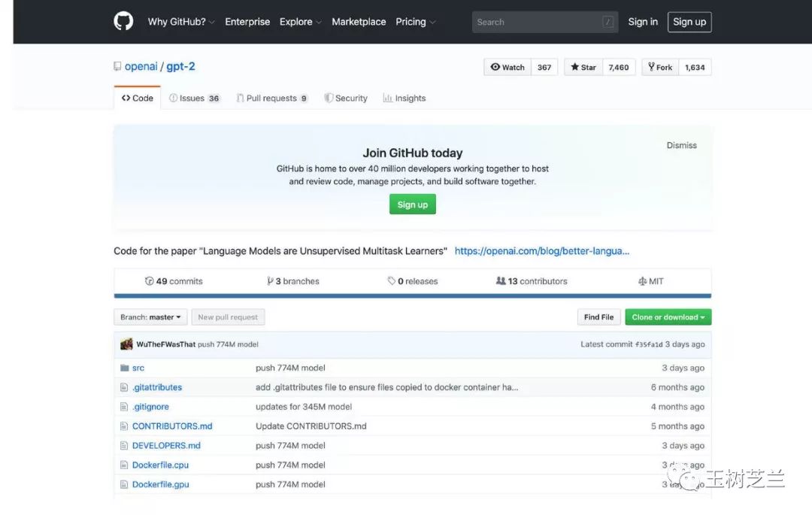
Task: Click the Search input field
Action: click(545, 22)
